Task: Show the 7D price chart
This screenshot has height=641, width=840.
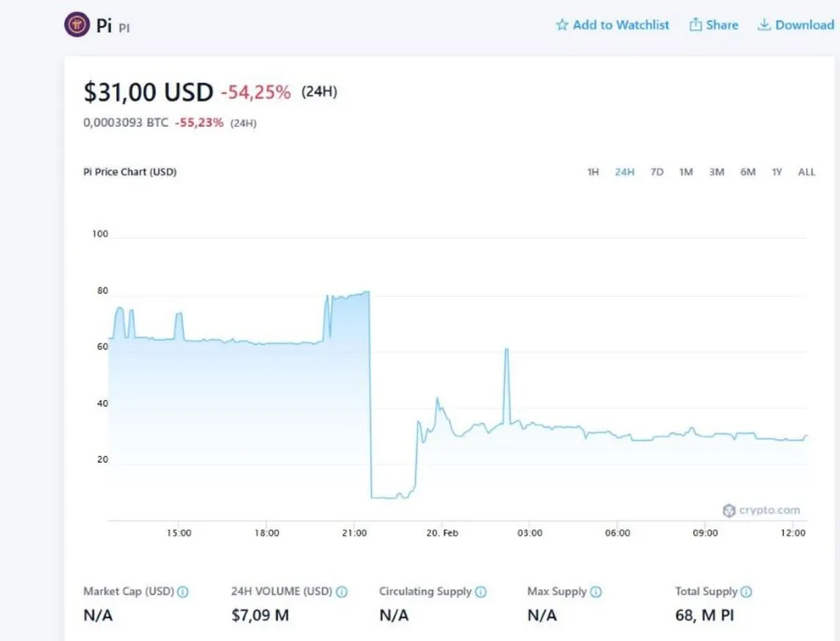Action: [657, 172]
